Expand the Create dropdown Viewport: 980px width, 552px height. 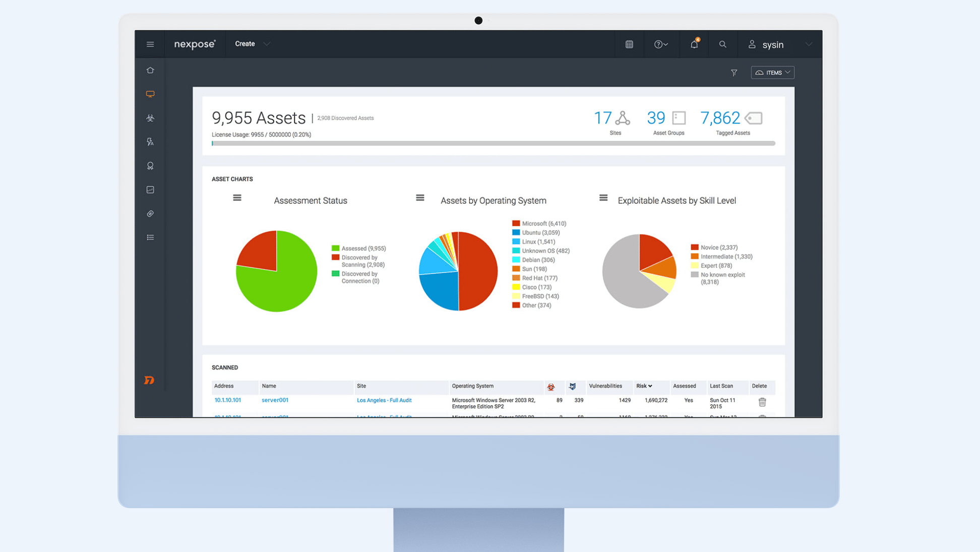click(253, 44)
